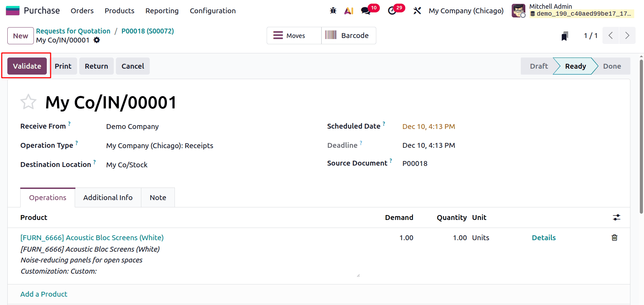
Task: Click the Add a Product link
Action: click(x=44, y=294)
